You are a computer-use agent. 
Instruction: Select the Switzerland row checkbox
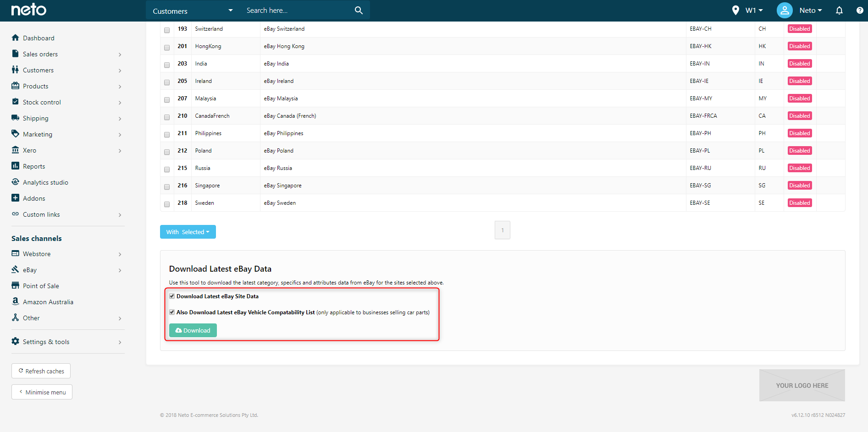pos(167,30)
